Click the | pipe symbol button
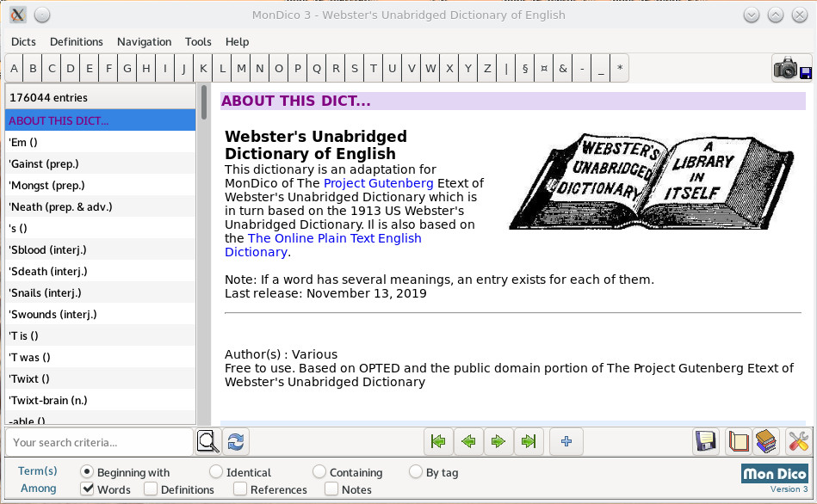The height and width of the screenshot is (504, 817). click(506, 68)
